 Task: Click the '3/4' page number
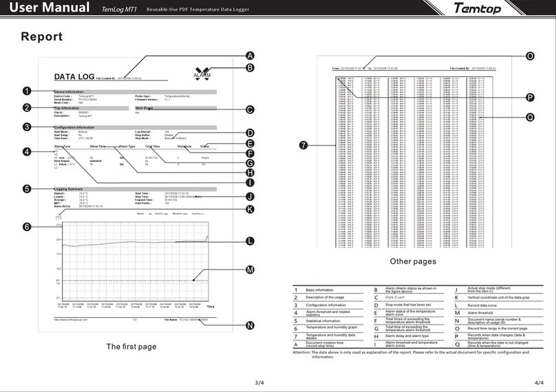click(x=259, y=383)
